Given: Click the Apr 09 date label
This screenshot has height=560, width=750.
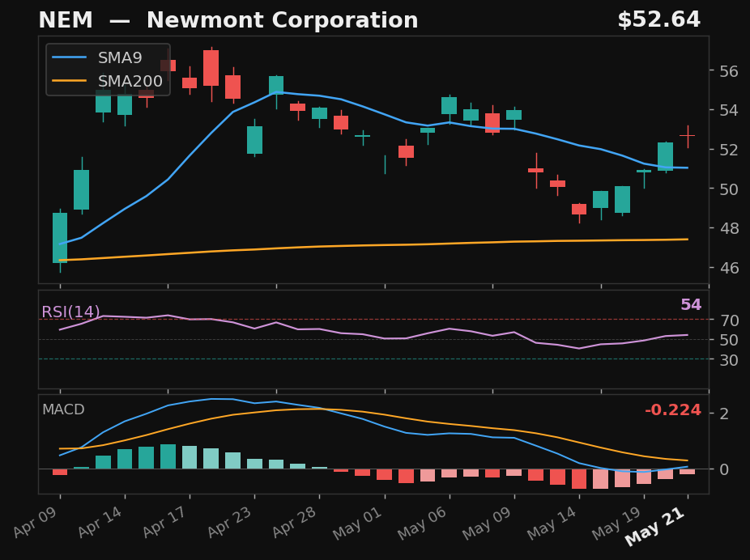Looking at the screenshot, I should 35,522.
